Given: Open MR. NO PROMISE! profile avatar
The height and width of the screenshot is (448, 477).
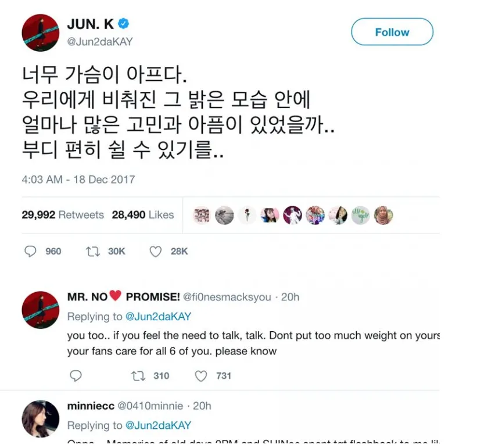Looking at the screenshot, I should (x=41, y=310).
